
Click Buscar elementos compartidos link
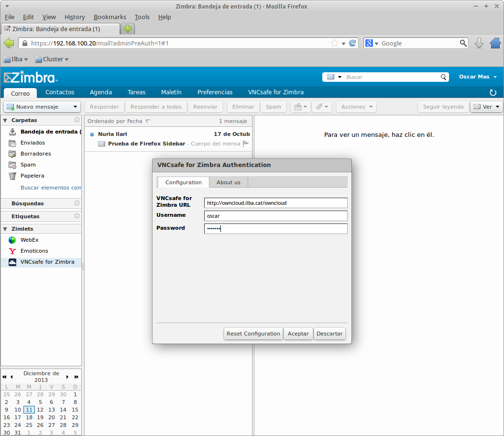click(x=51, y=188)
